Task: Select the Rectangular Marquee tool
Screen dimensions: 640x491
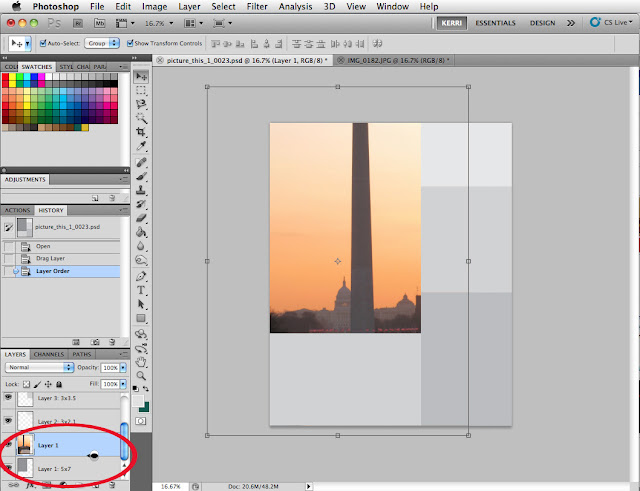Action: tap(141, 91)
